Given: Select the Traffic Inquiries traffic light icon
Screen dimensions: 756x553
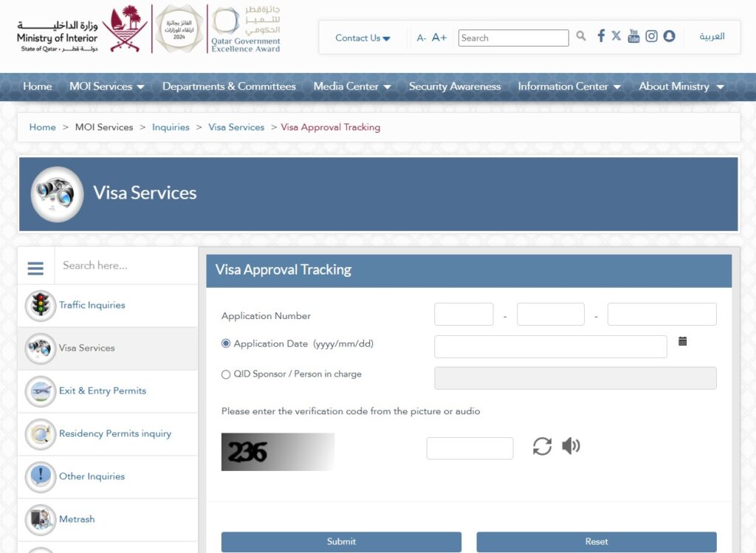Looking at the screenshot, I should [x=40, y=305].
